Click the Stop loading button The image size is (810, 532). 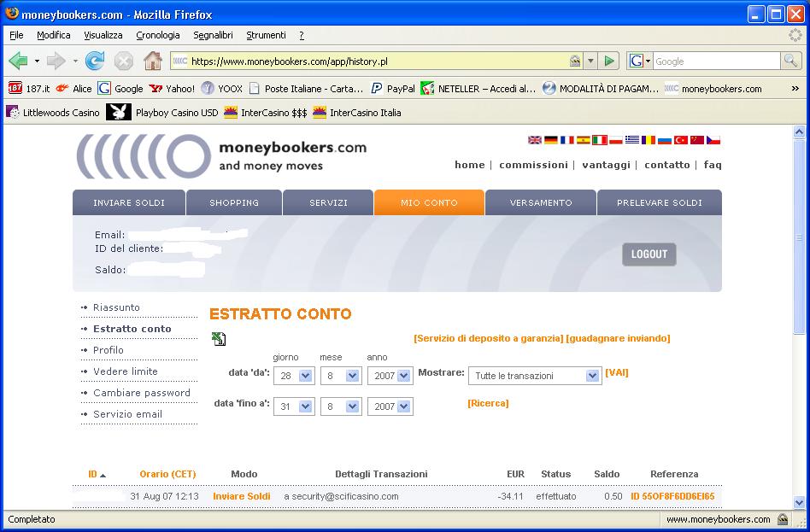[x=123, y=61]
